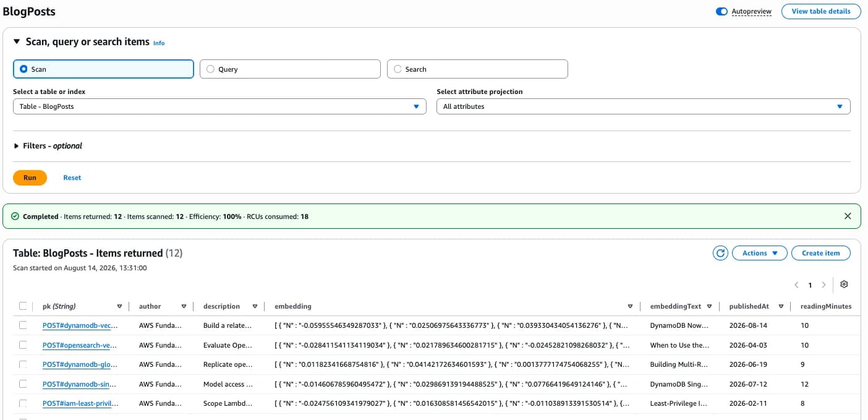Click description cell 'Evaluate Ope...'
Image resolution: width=868 pixels, height=420 pixels.
[x=228, y=345]
